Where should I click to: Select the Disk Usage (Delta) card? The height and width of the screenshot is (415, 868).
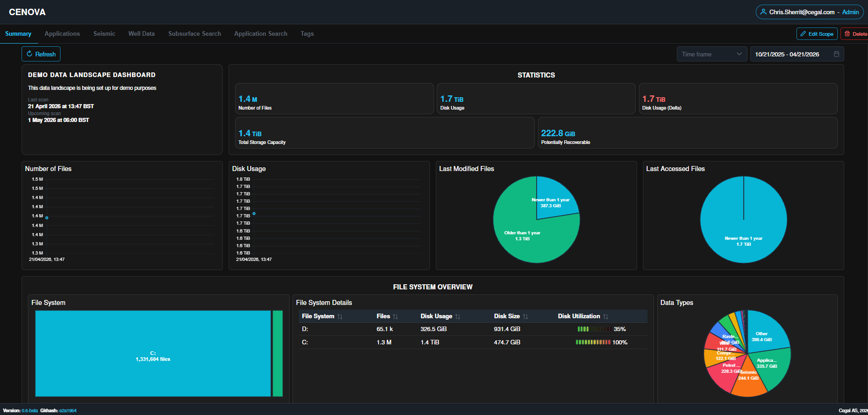click(738, 99)
